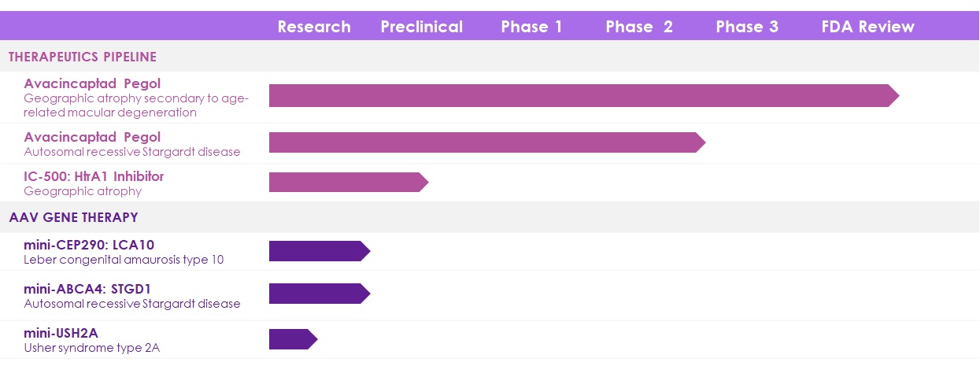
Task: Select the FDA Review column header
Action: (x=867, y=27)
